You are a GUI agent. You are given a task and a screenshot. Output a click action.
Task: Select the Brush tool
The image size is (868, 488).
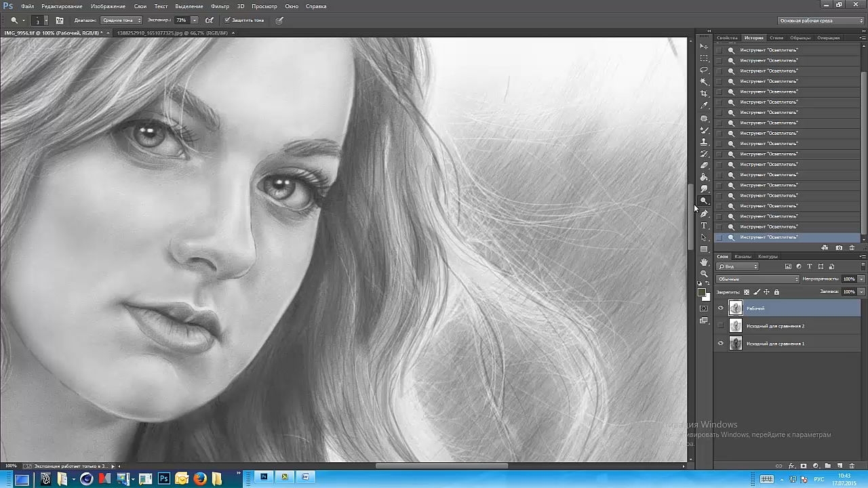coord(704,130)
